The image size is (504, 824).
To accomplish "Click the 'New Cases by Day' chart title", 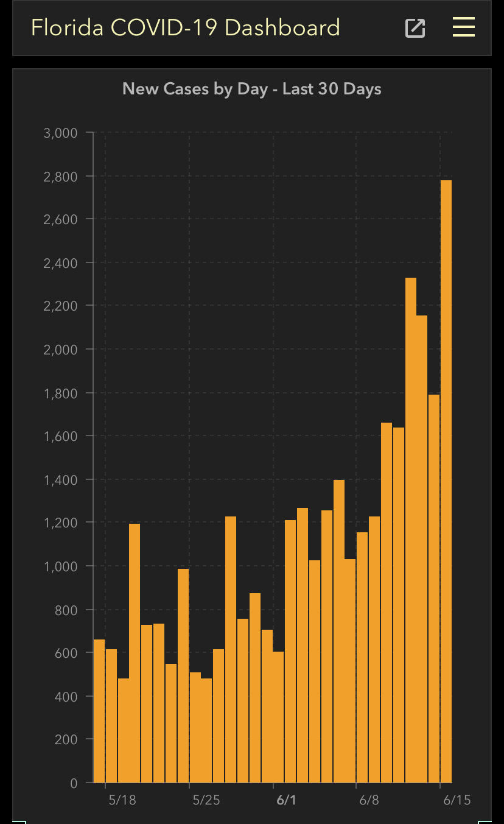I will click(252, 89).
